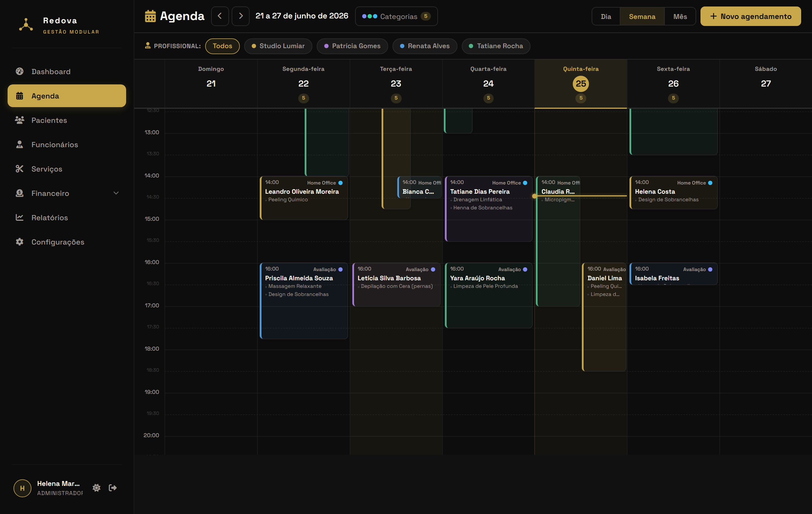The image size is (812, 514).
Task: Select the Todos professional filter chip
Action: [x=222, y=46]
